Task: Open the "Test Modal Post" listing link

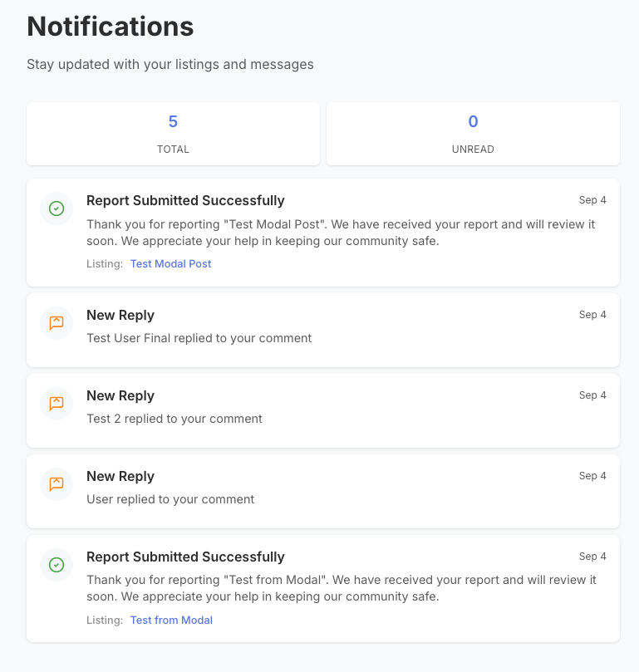Action: click(170, 264)
